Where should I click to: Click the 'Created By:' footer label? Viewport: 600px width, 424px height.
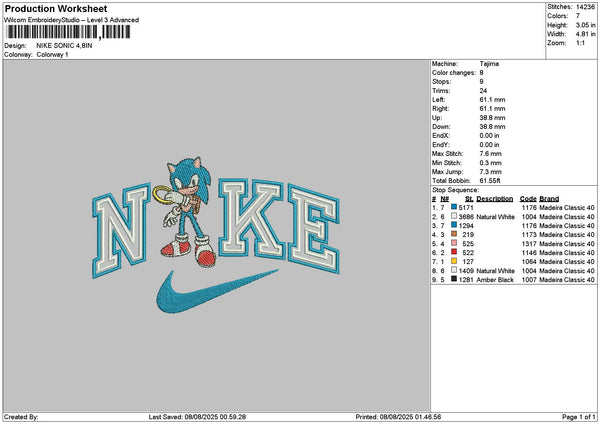[x=21, y=417]
